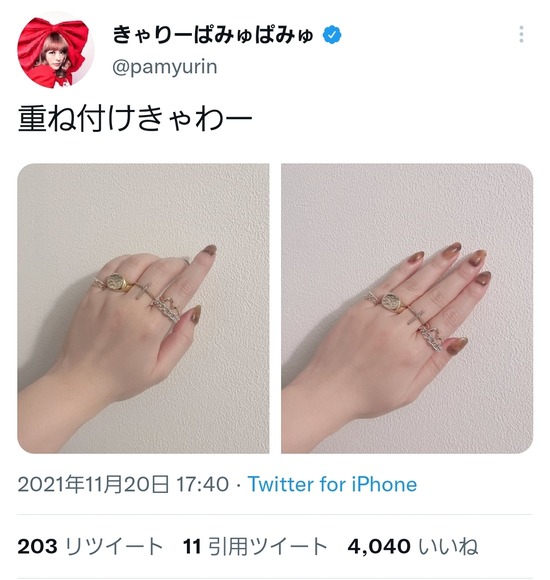Viewport: 550px width, 580px height.
Task: Visit the @pamyurin handle
Action: tap(165, 67)
